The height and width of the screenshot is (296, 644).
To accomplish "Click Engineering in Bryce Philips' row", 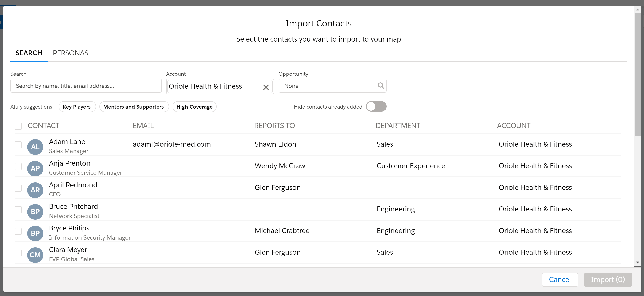I will coord(396,231).
